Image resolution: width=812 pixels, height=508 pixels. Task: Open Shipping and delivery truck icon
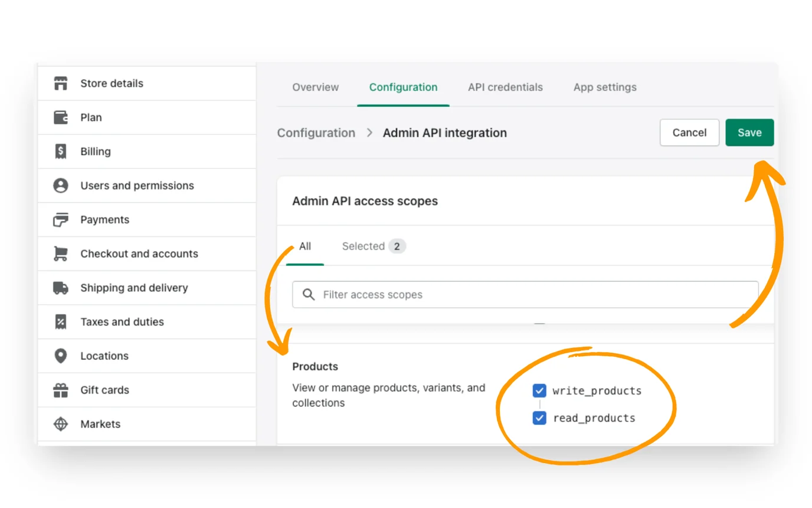(x=61, y=288)
